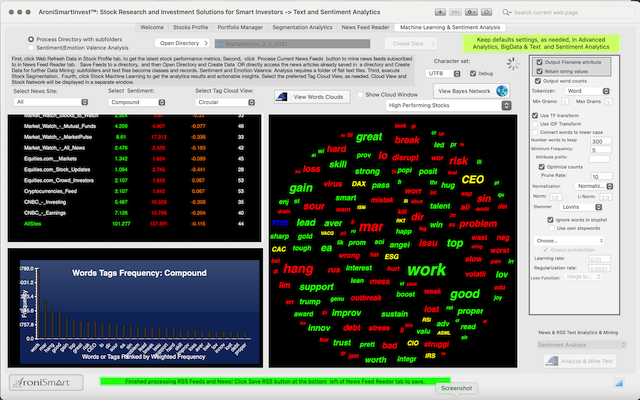Open the Sentiment Analysis mining dropdown
640x400 pixels.
[581, 345]
